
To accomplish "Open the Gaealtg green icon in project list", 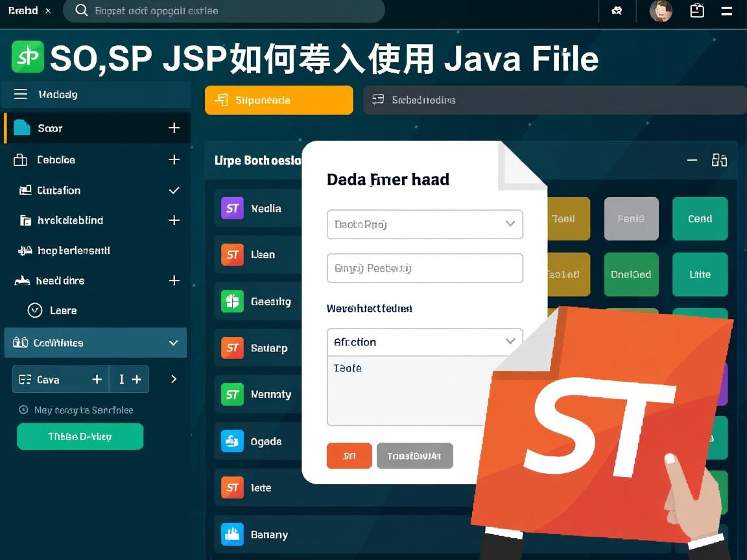I will point(232,301).
